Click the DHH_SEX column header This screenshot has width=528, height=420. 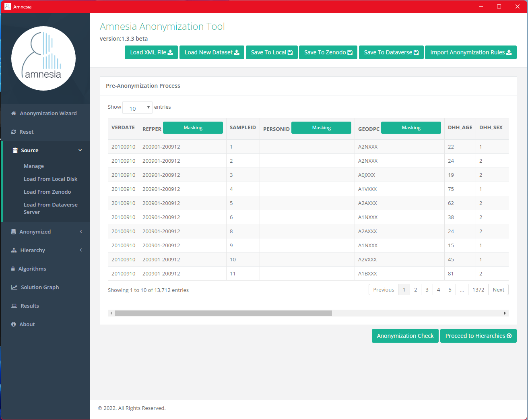click(491, 128)
